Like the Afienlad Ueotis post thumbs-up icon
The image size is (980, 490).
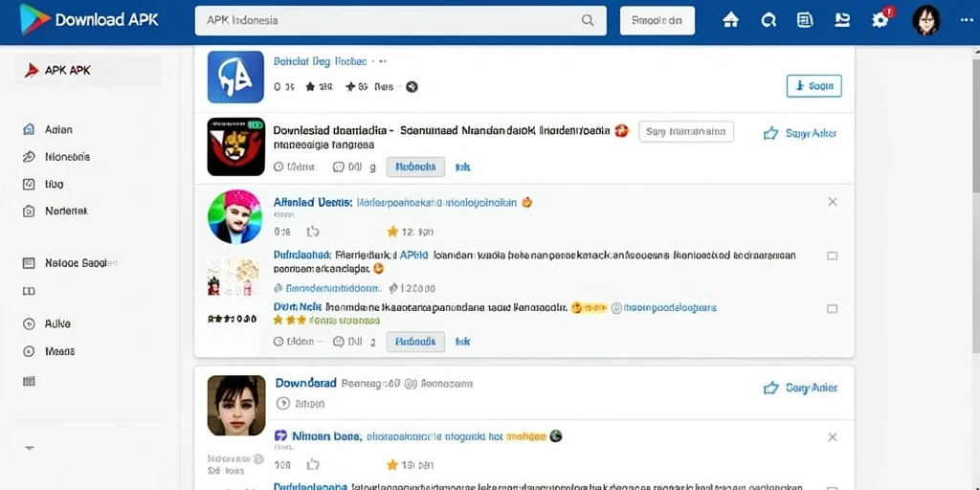313,232
